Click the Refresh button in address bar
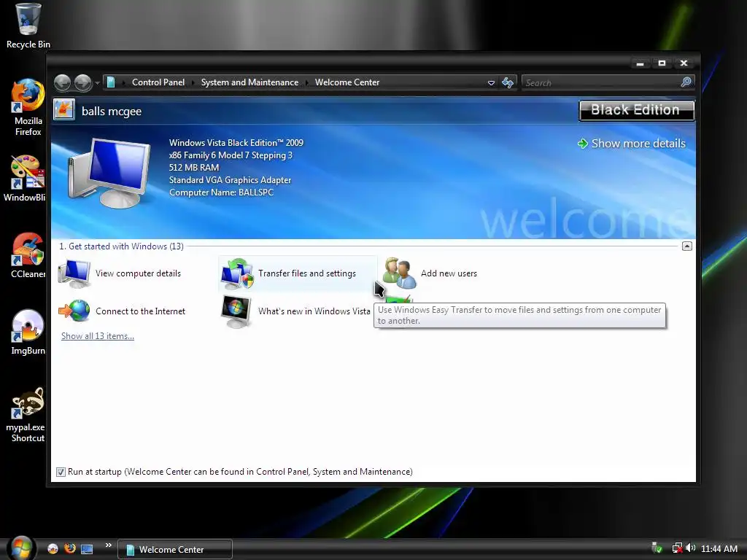This screenshot has height=560, width=747. click(508, 83)
